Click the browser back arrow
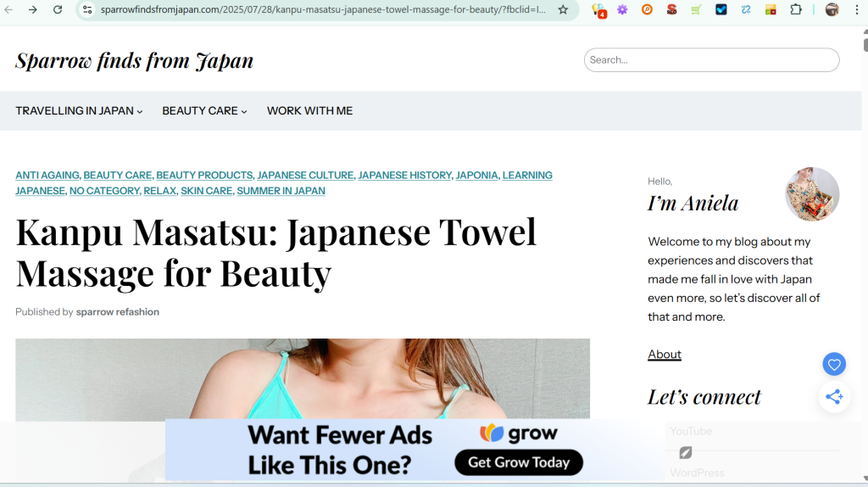The image size is (868, 487). pos(8,9)
